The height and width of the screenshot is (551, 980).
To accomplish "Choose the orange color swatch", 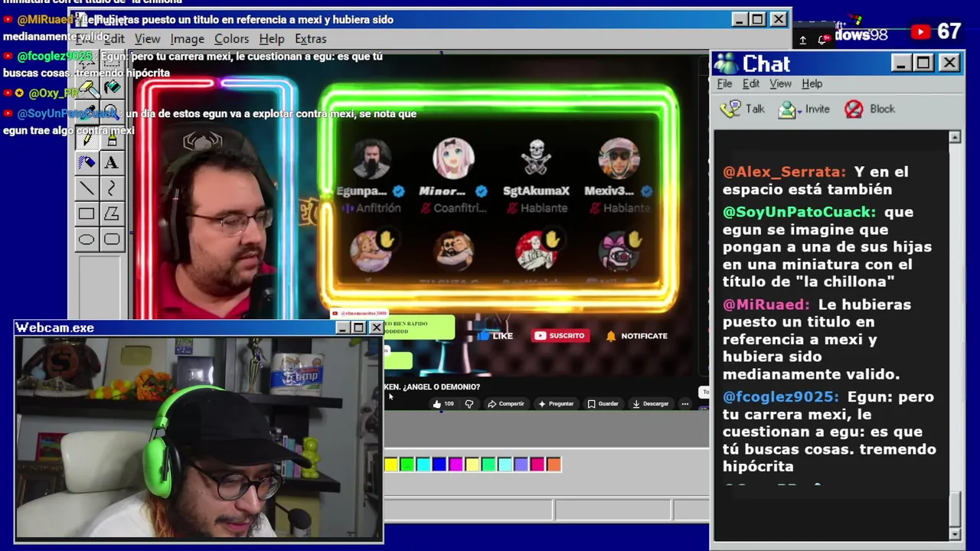I will pos(554,464).
